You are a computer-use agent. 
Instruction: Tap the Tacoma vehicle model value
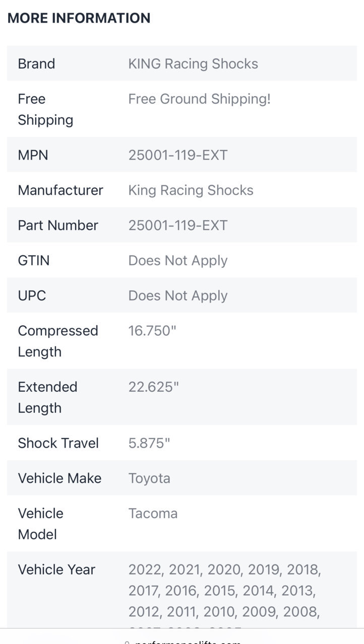tap(153, 514)
